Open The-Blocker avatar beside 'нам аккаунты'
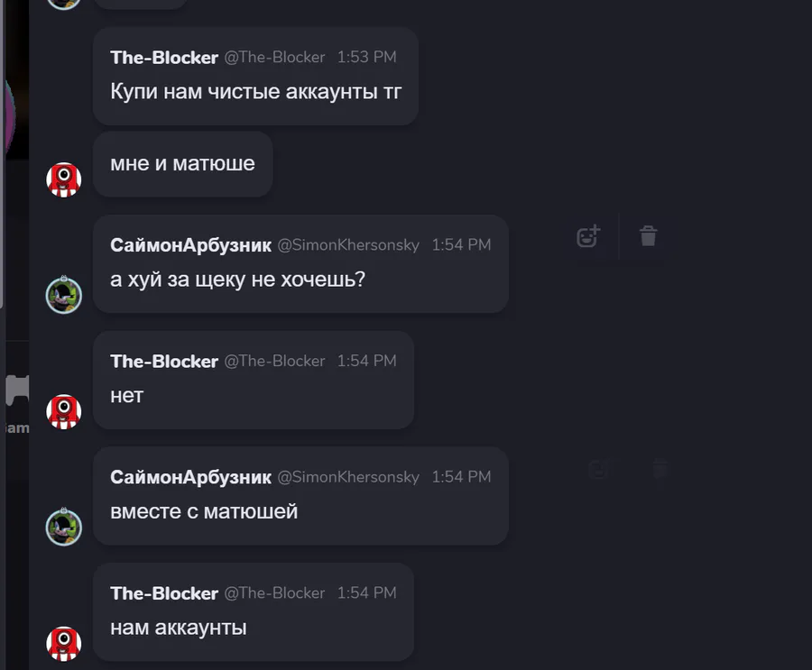The height and width of the screenshot is (670, 812). point(64,644)
